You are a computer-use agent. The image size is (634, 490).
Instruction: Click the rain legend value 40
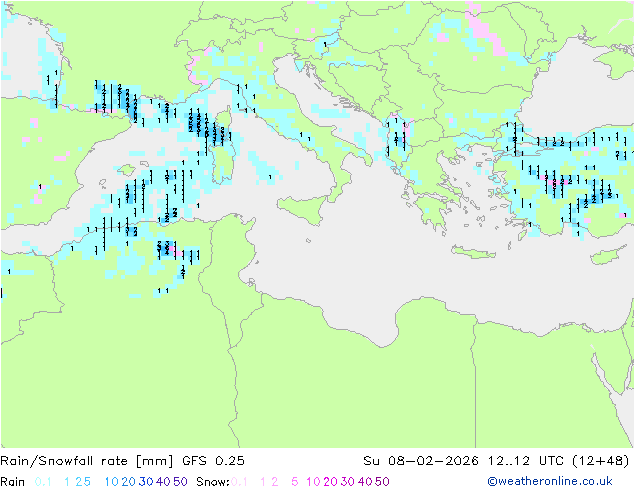[x=163, y=482]
